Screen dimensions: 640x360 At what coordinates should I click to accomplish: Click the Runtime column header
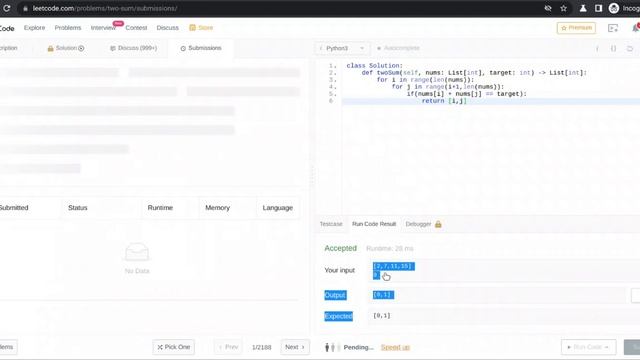(x=160, y=208)
